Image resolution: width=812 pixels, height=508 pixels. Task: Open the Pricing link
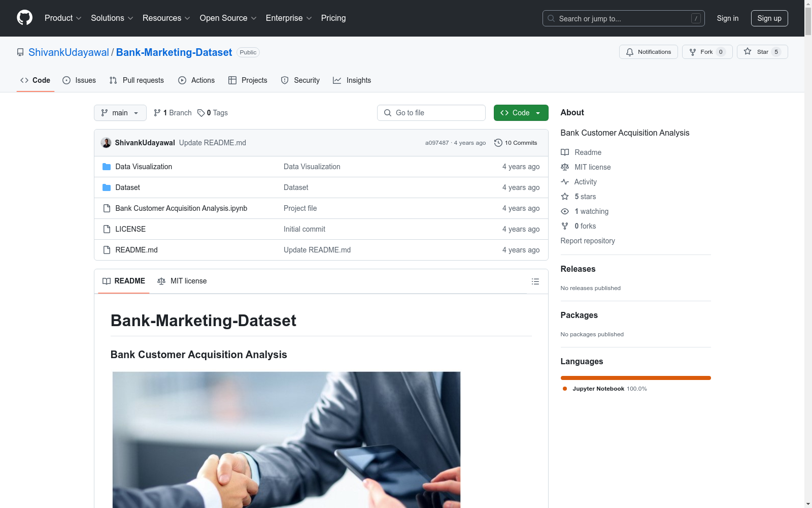click(333, 18)
